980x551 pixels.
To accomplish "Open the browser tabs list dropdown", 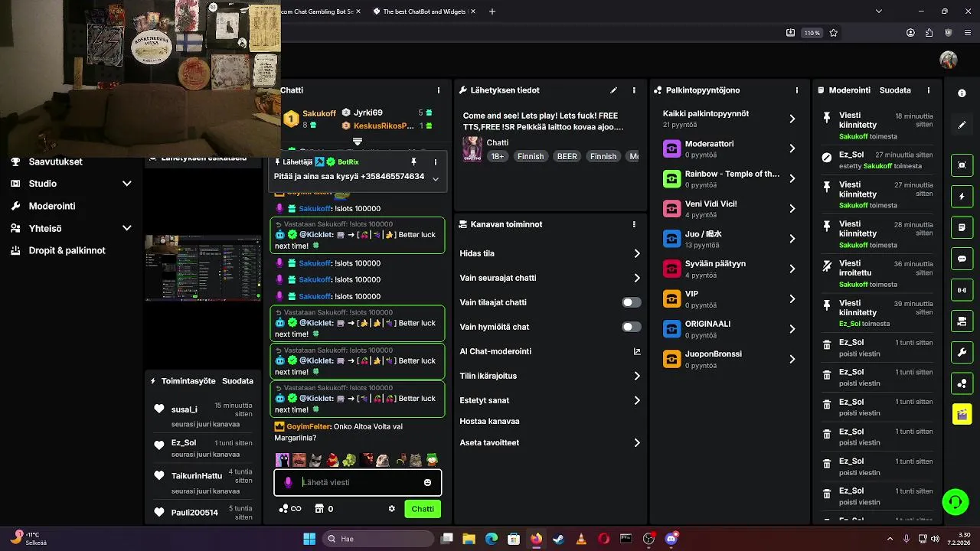I will click(x=879, y=11).
